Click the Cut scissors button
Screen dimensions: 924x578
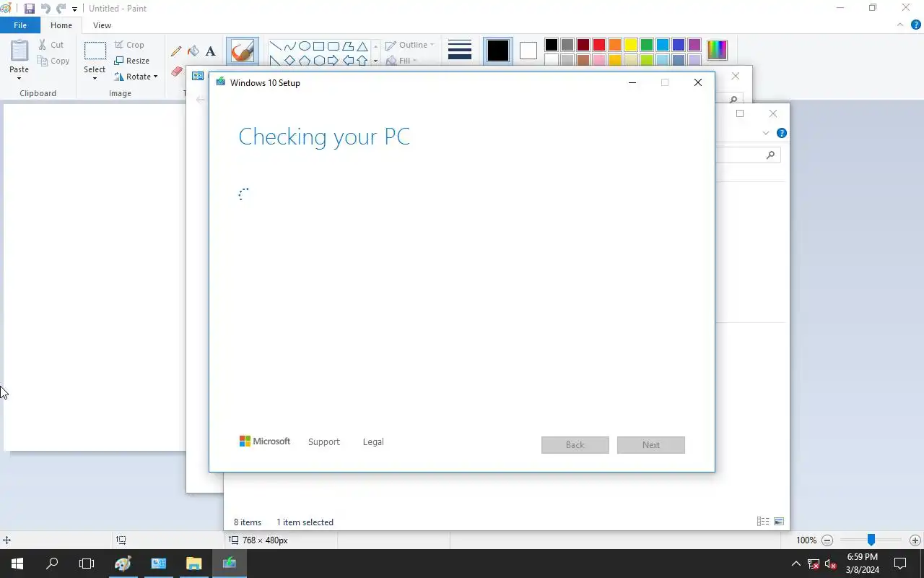coord(51,45)
